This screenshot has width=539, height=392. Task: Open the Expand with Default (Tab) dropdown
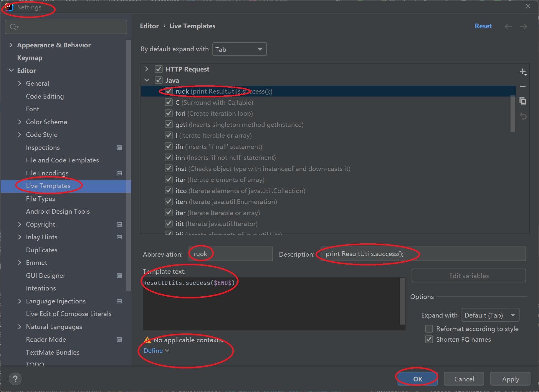point(490,315)
